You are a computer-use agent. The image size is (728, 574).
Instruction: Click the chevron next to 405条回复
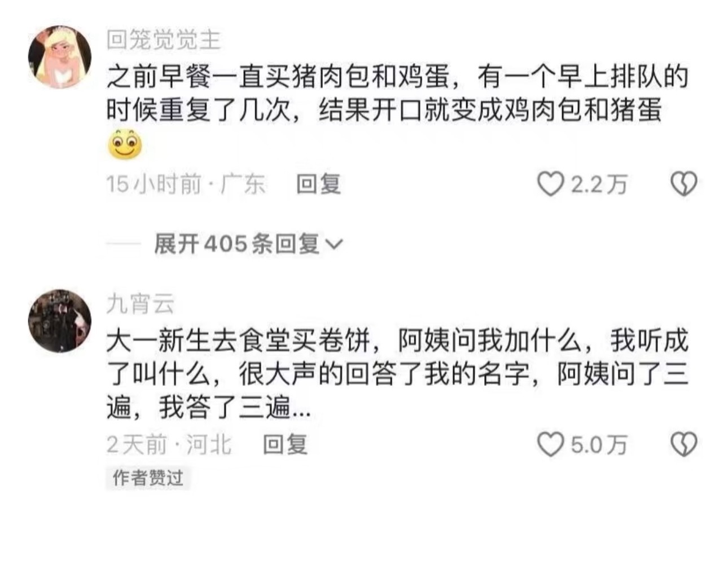[334, 245]
